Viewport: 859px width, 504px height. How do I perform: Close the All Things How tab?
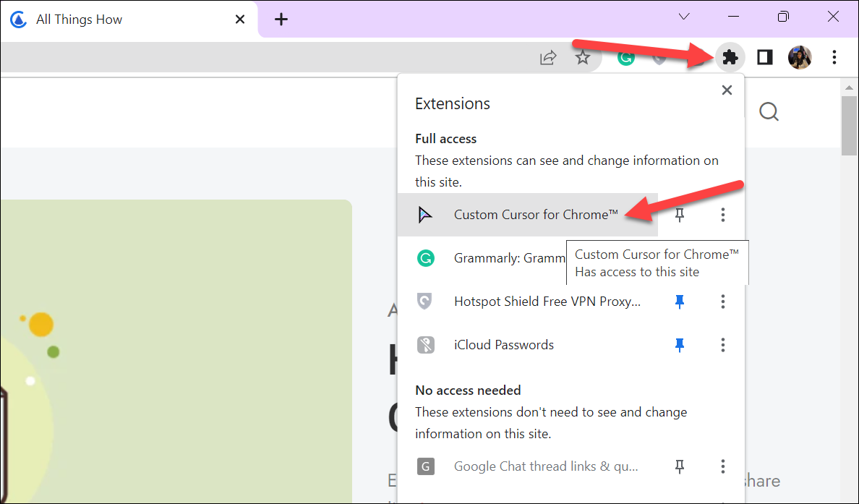[239, 20]
